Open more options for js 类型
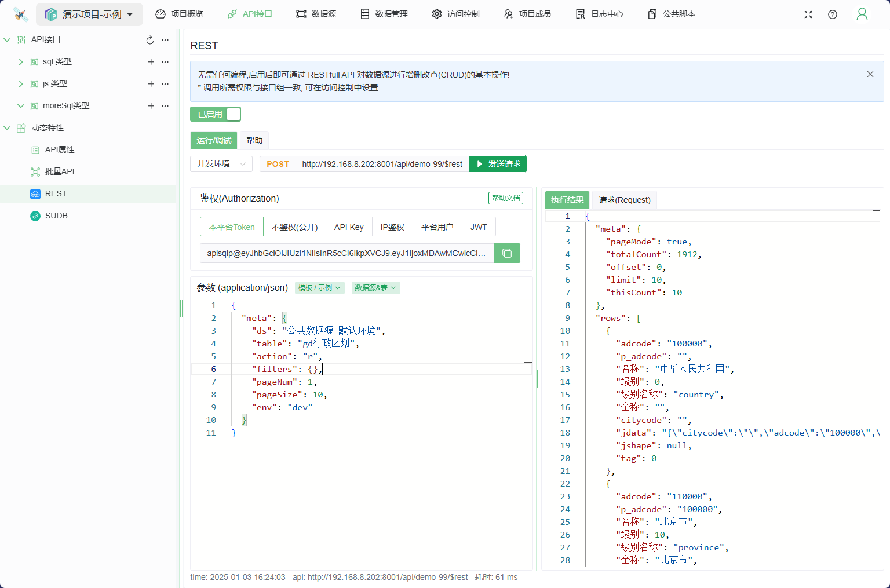This screenshot has height=588, width=890. (x=165, y=84)
